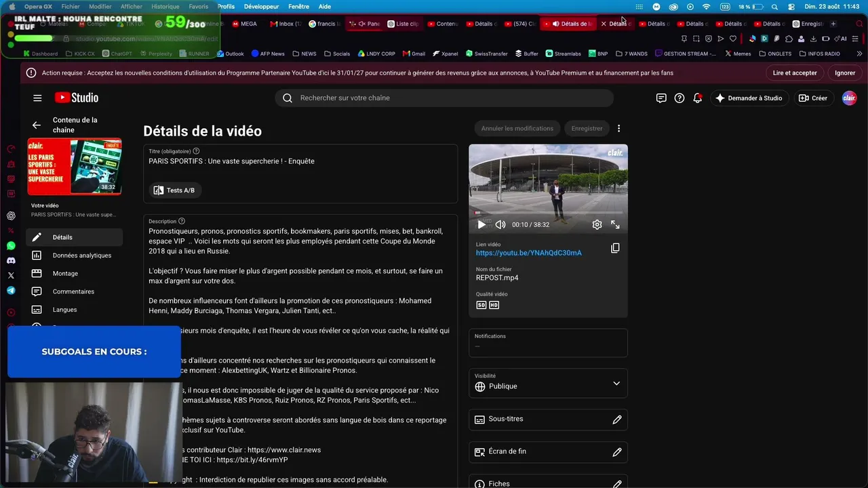Click the Enregistrer button

click(587, 128)
